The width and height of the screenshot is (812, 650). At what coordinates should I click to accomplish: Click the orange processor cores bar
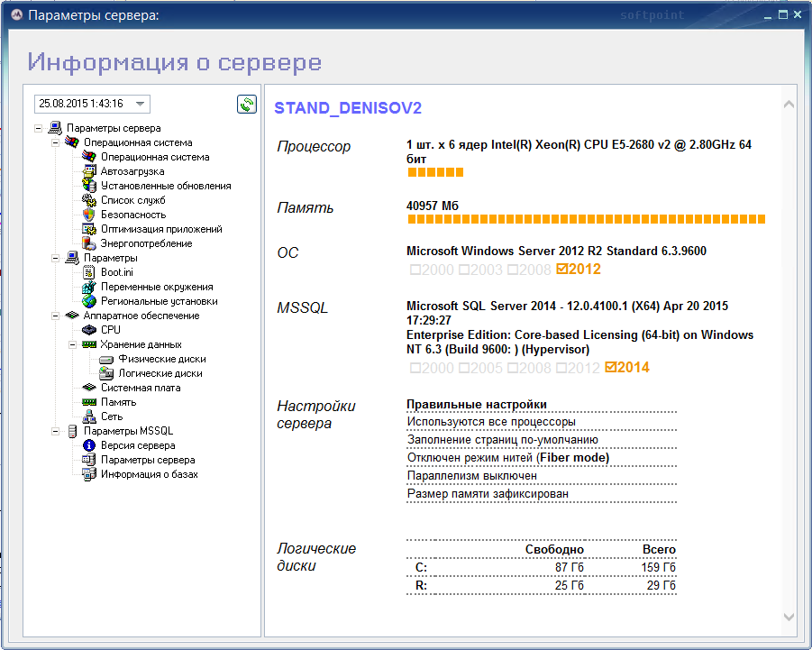(x=435, y=172)
